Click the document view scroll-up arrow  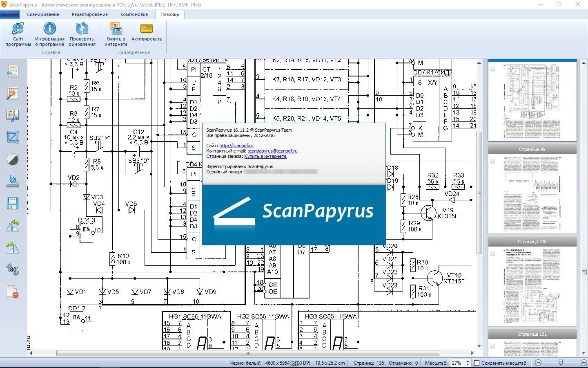pyautogui.click(x=479, y=63)
